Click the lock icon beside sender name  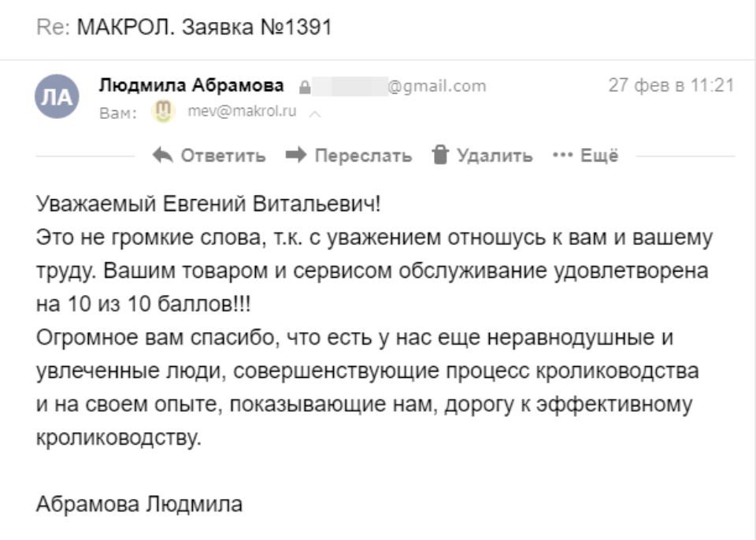tap(303, 87)
